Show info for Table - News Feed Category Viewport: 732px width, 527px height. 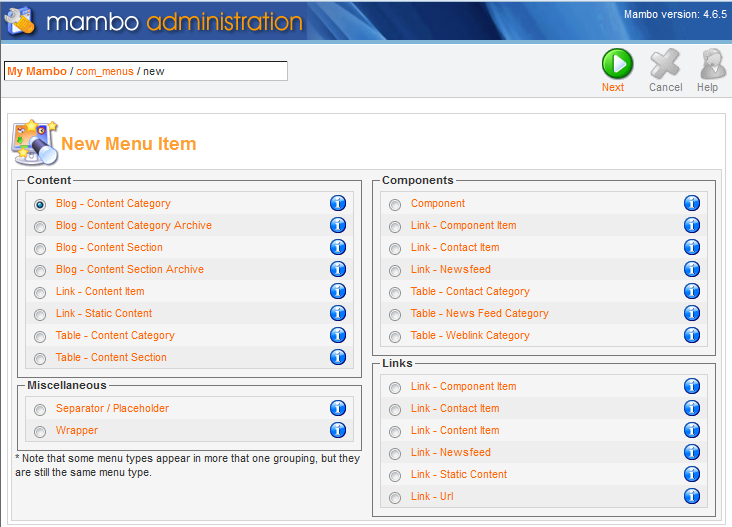(x=692, y=313)
